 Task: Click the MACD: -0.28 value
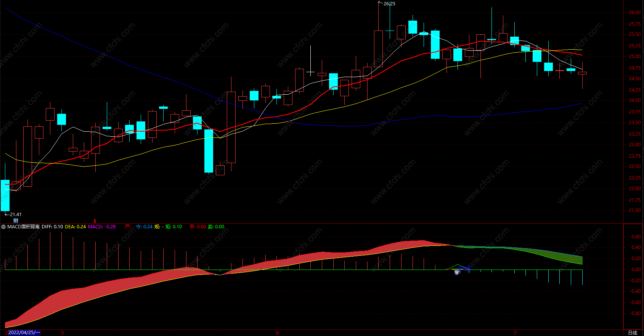(102, 227)
